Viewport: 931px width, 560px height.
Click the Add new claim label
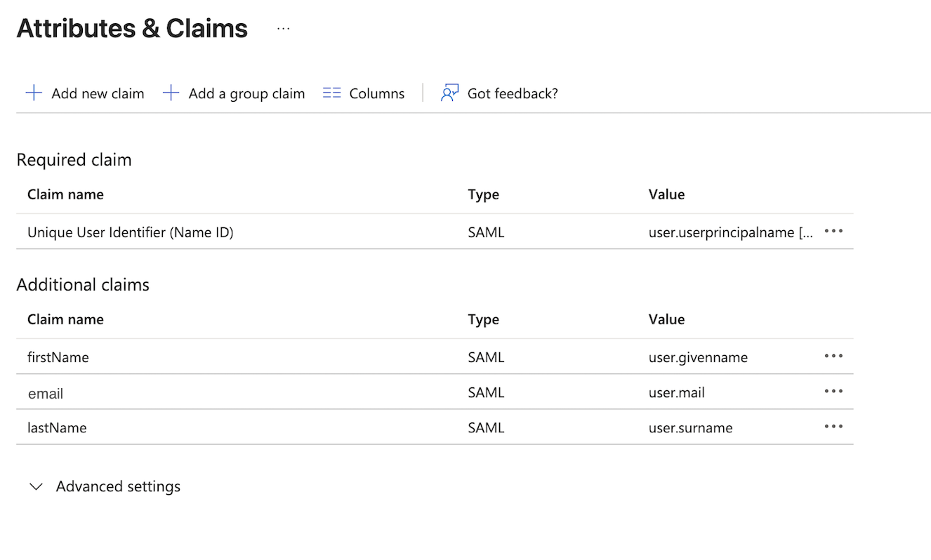98,93
